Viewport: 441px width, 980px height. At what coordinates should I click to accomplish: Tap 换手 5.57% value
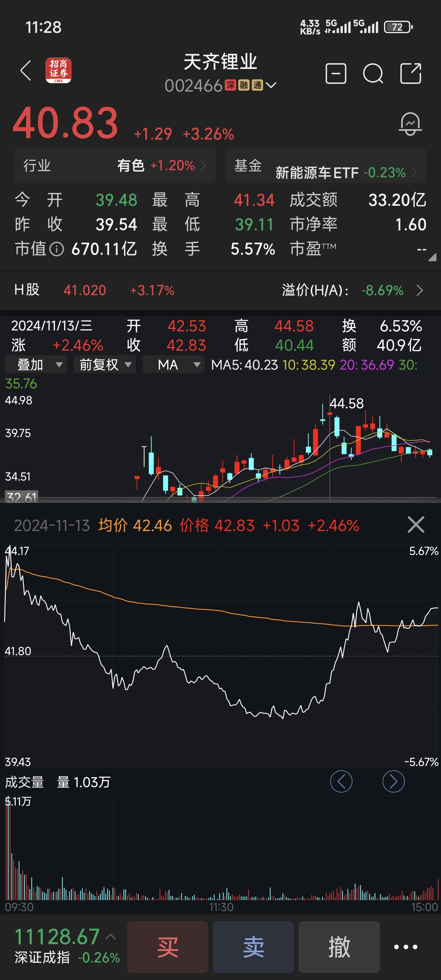pos(253,249)
